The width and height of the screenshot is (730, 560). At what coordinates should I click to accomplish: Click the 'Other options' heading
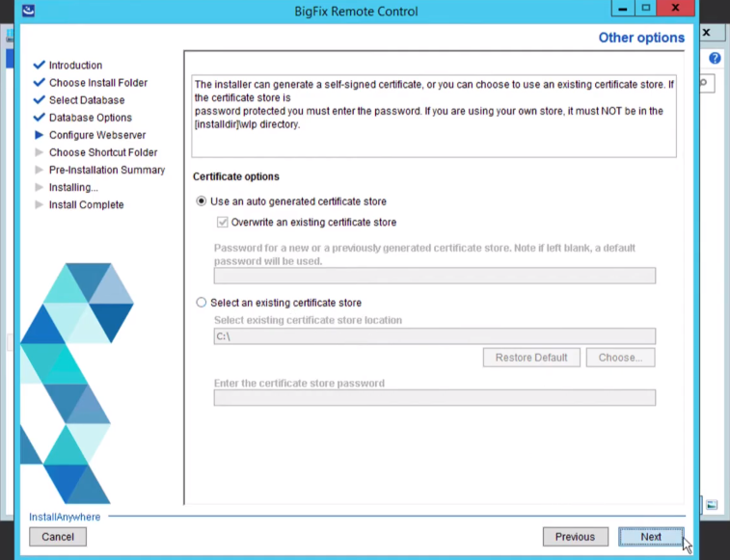(x=641, y=38)
